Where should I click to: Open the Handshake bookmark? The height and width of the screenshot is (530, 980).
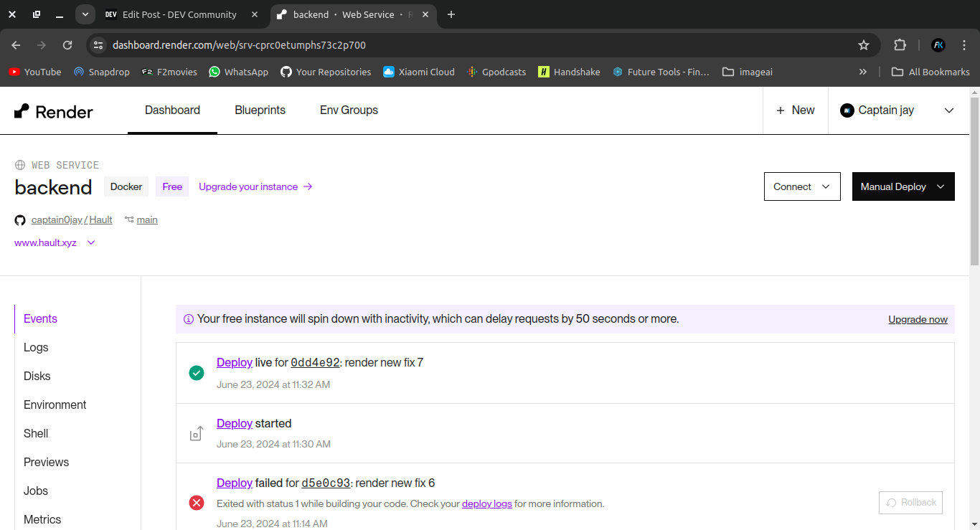[570, 72]
